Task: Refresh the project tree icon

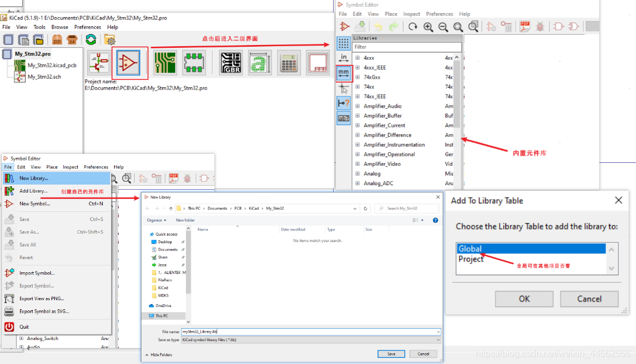Action: click(x=91, y=40)
